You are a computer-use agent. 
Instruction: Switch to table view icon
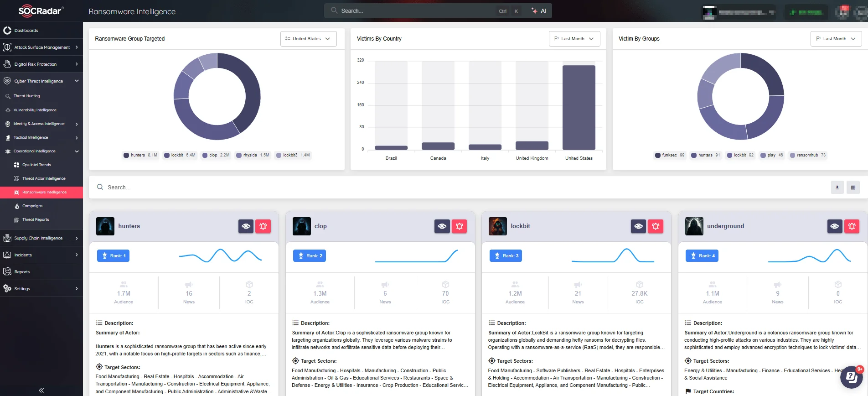pyautogui.click(x=853, y=188)
